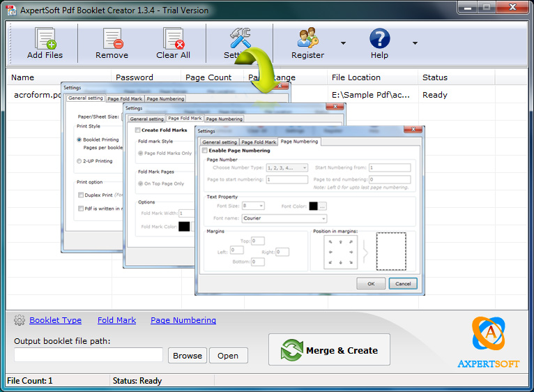Open the Choose Number Type dropdown
Image resolution: width=534 pixels, height=392 pixels.
pos(287,167)
